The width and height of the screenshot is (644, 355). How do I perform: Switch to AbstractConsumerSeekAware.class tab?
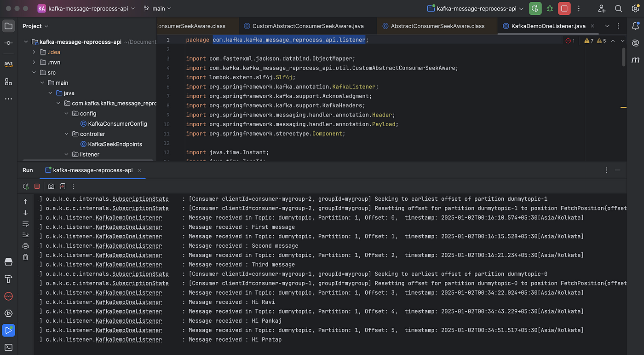(437, 26)
